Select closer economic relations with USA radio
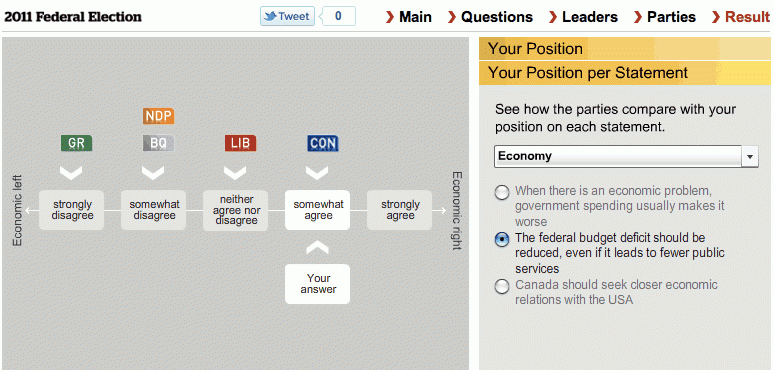774x370 pixels. click(x=502, y=287)
